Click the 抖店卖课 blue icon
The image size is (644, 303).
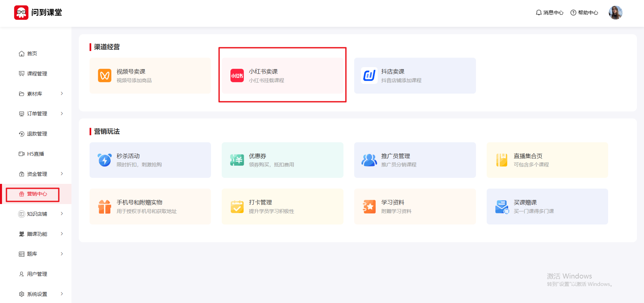click(369, 75)
